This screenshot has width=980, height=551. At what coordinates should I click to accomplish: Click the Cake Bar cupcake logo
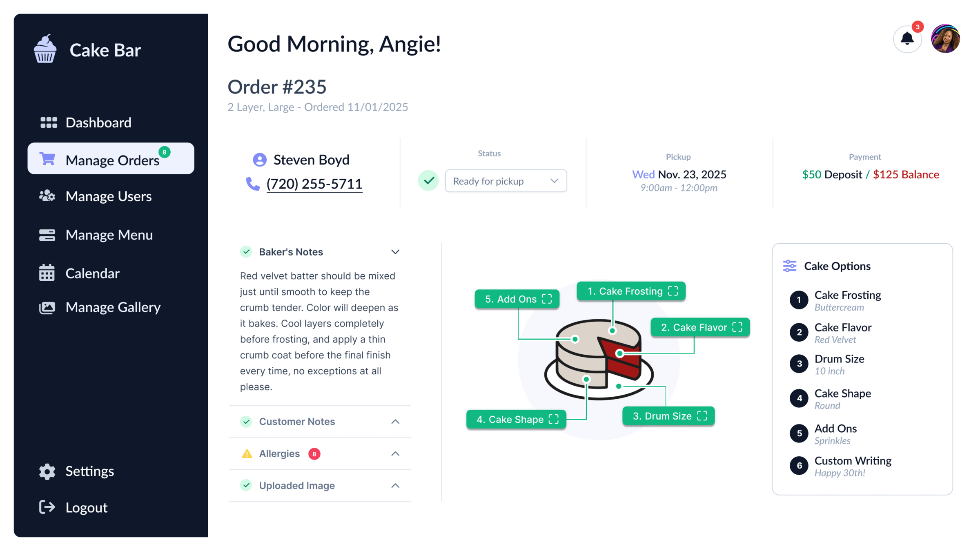coord(45,49)
